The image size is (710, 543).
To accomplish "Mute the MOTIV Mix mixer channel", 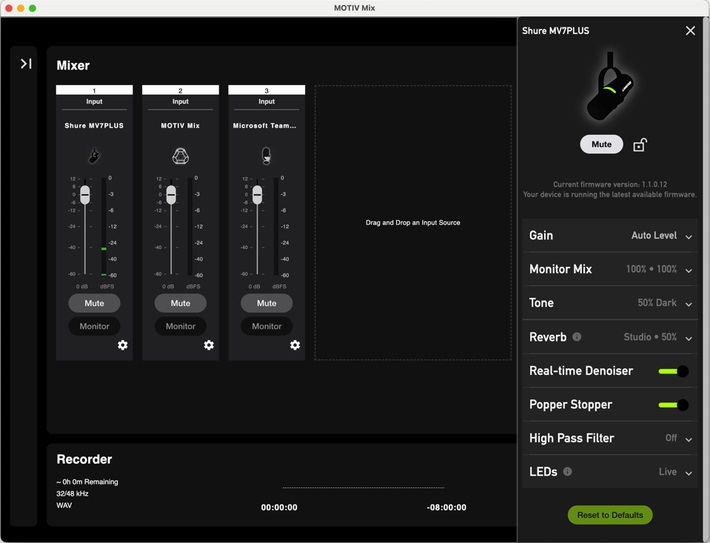I will click(x=180, y=303).
